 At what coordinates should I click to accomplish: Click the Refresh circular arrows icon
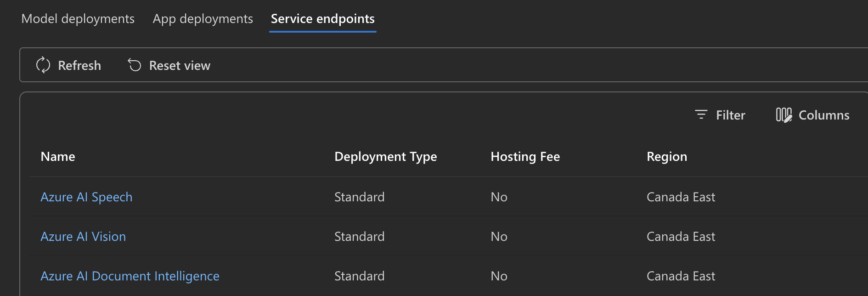click(43, 65)
